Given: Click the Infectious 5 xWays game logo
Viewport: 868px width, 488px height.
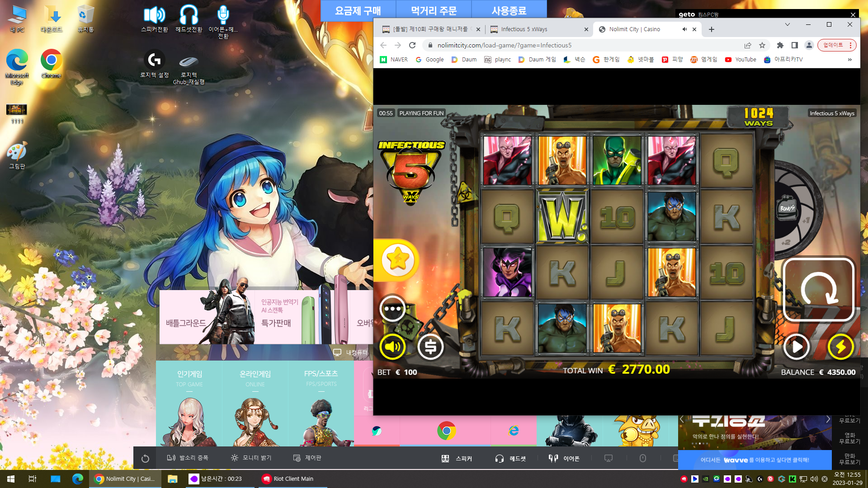Looking at the screenshot, I should click(x=411, y=173).
